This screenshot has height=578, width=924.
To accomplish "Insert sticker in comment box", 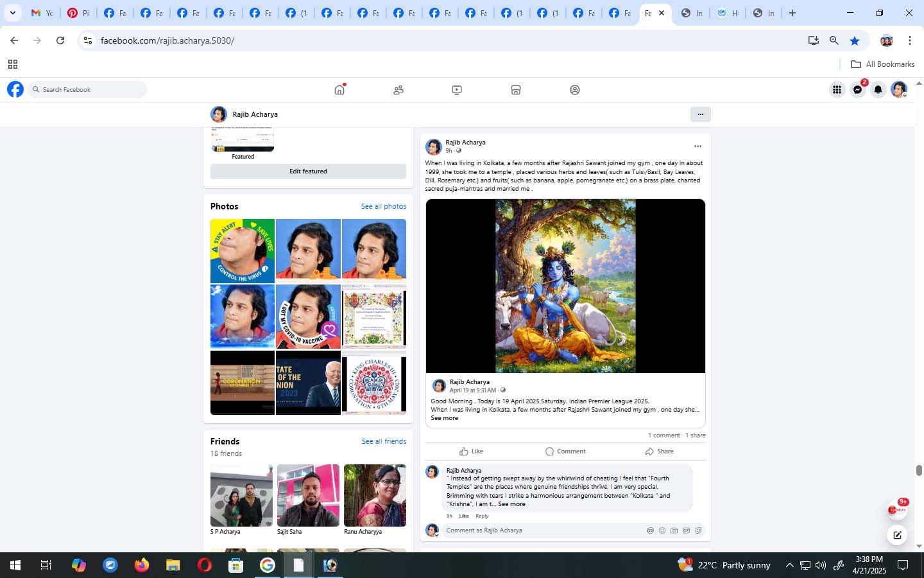I will click(x=698, y=530).
